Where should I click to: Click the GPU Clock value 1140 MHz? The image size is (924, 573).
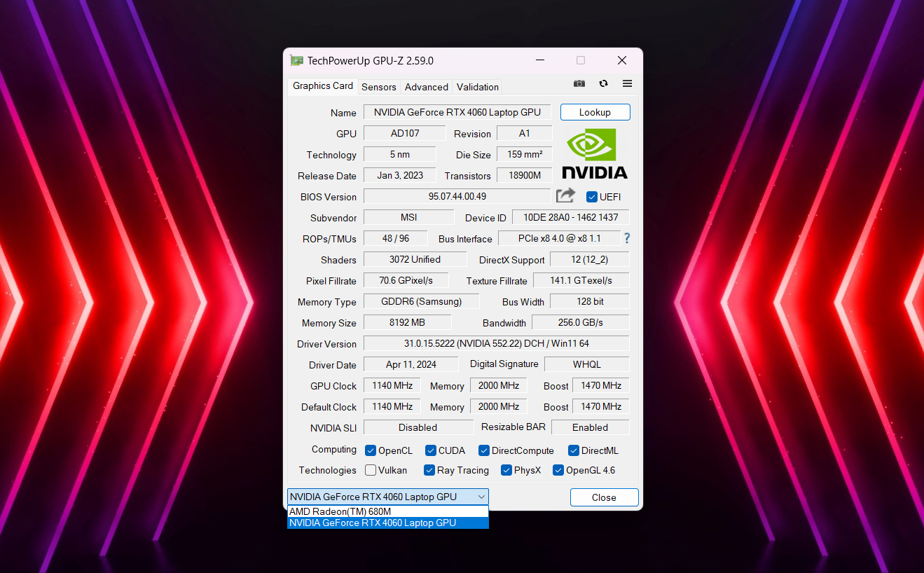392,385
